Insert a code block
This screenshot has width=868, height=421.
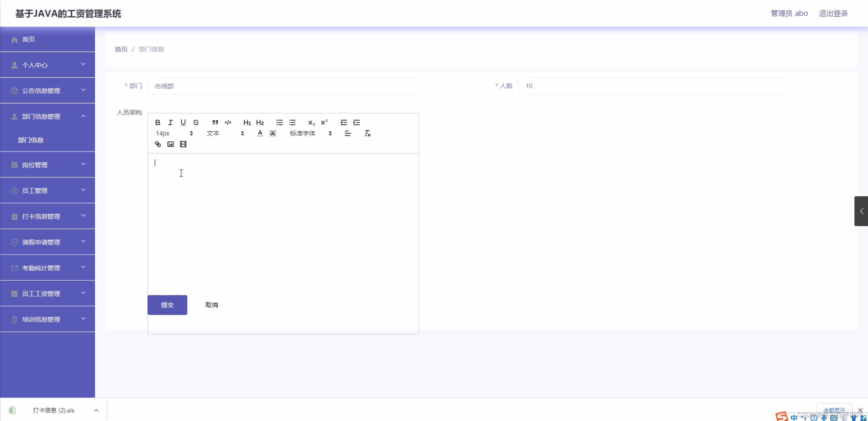pyautogui.click(x=228, y=122)
